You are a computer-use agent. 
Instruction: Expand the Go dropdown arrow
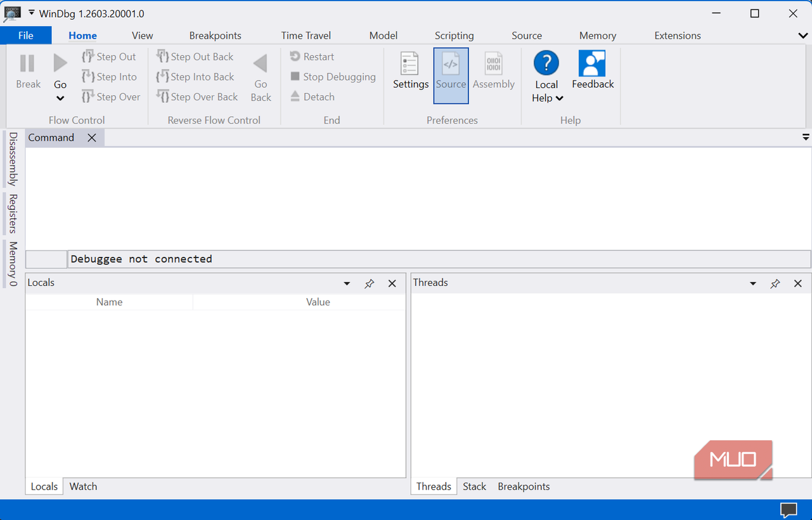pyautogui.click(x=60, y=98)
